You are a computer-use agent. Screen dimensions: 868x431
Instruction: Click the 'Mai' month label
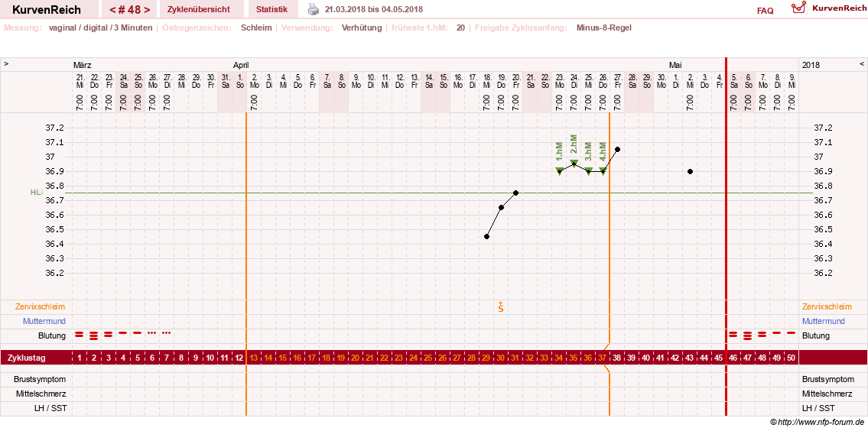[675, 65]
